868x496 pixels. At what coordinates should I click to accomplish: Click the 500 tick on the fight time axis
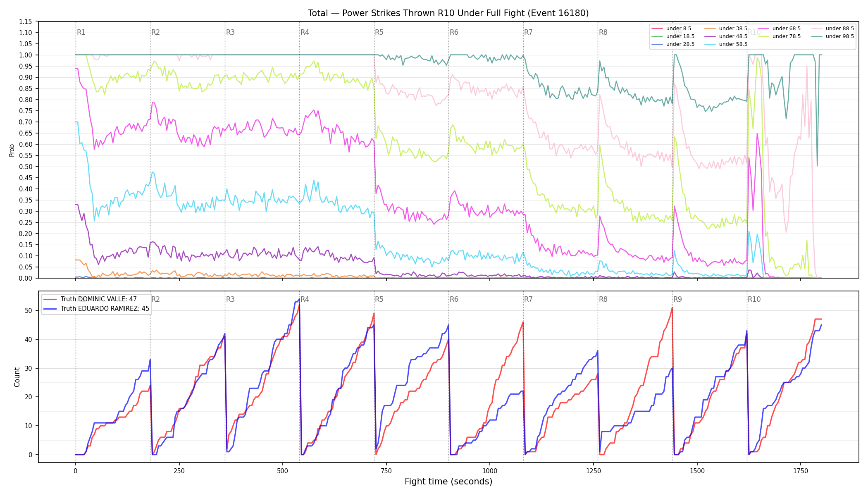point(283,471)
